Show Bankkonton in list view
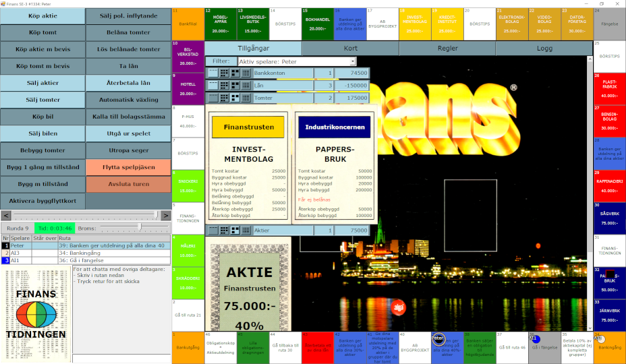Viewport: 626px width, 364px height. click(x=246, y=73)
